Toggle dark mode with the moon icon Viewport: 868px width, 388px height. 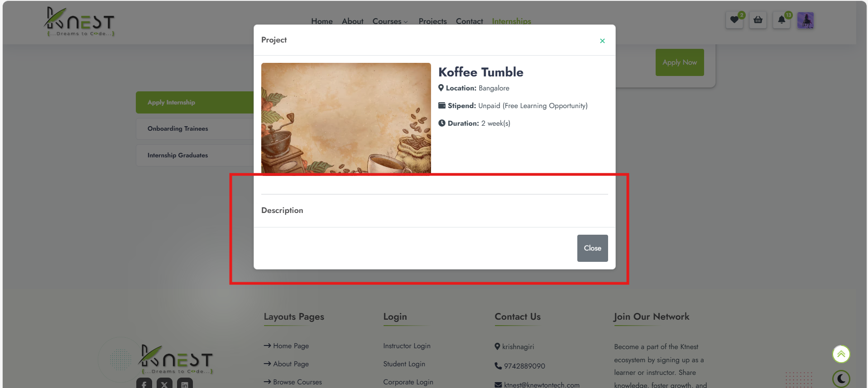841,379
